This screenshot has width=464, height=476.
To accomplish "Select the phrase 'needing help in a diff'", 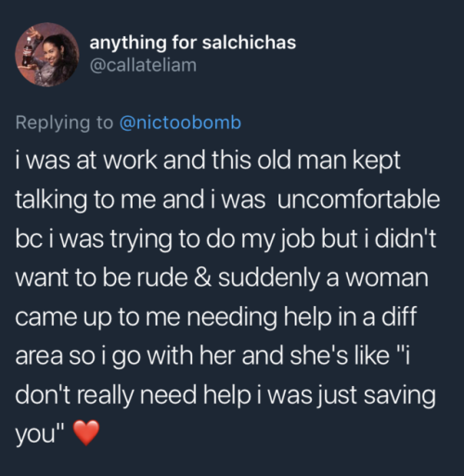I will (x=302, y=316).
